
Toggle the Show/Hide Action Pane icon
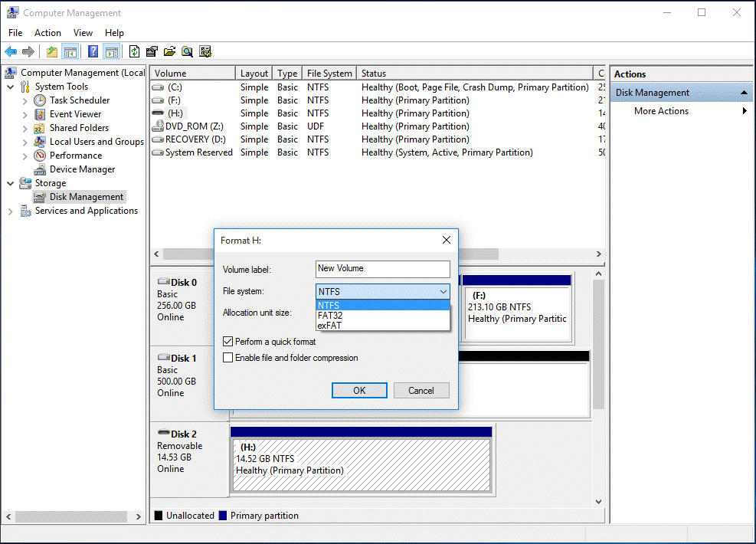click(x=112, y=51)
